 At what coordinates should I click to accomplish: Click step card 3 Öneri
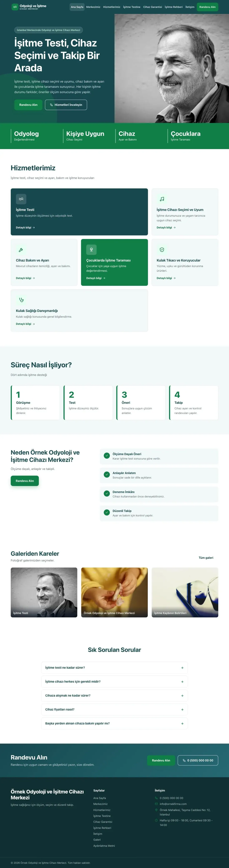(x=141, y=403)
